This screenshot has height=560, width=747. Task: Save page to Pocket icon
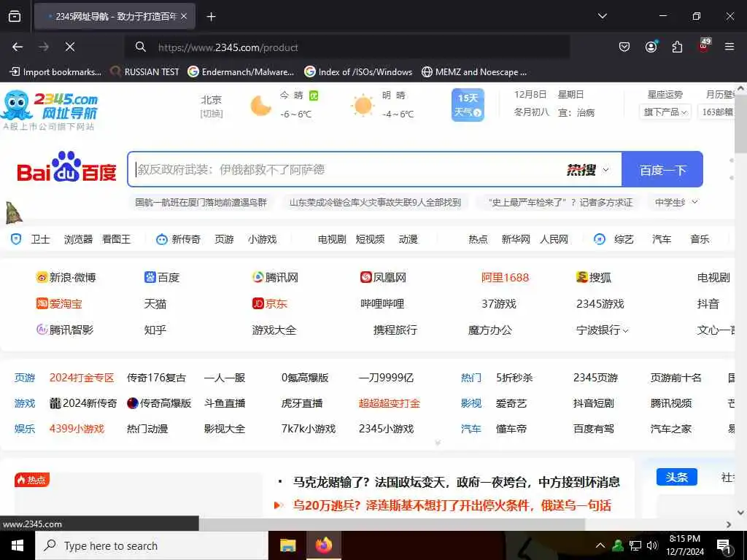[x=624, y=47]
